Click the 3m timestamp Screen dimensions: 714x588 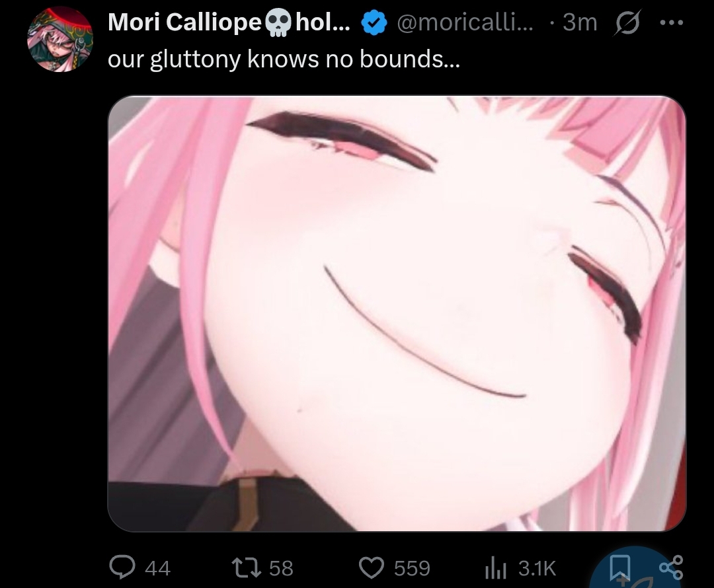579,23
